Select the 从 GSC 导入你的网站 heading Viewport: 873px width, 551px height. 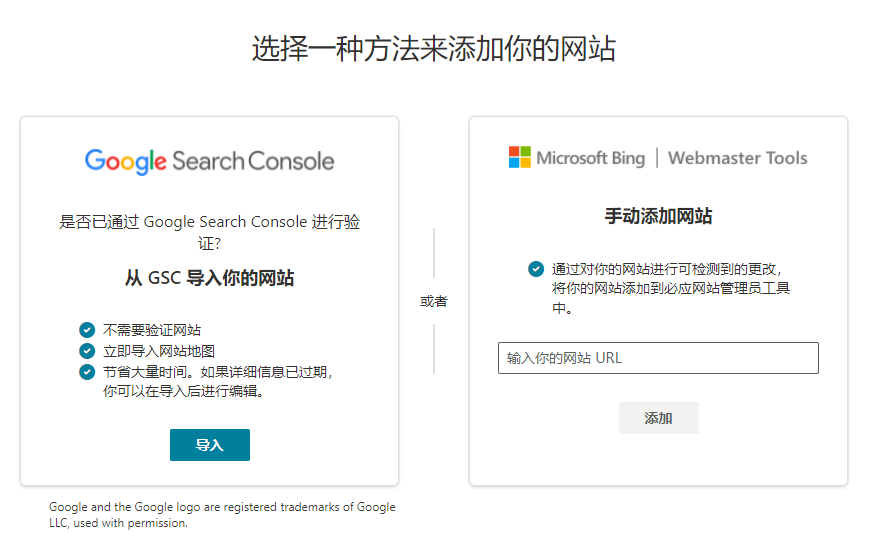pyautogui.click(x=209, y=278)
